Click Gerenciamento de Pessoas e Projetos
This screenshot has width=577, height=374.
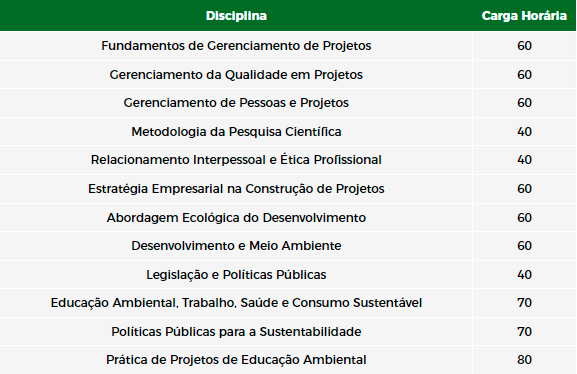click(x=236, y=103)
